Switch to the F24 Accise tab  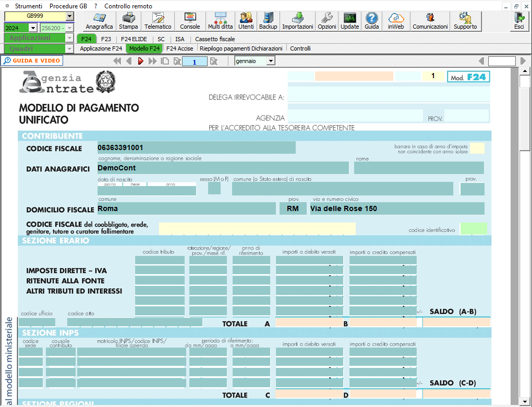[179, 48]
